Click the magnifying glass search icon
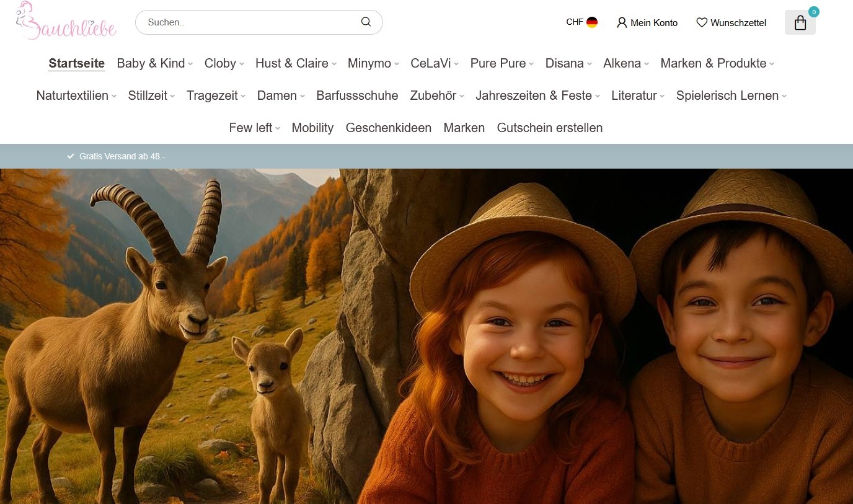 (x=366, y=22)
